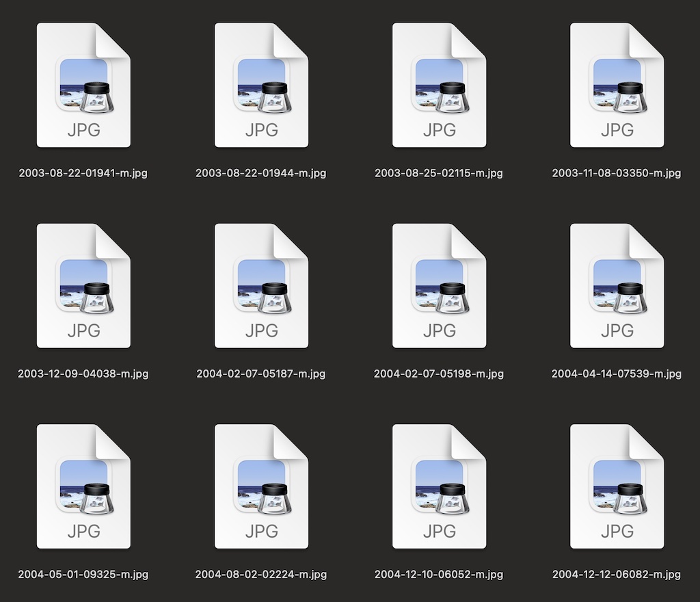This screenshot has width=700, height=602.
Task: Click the filename text 2004-08-02-02224-m.jpg
Action: (261, 575)
